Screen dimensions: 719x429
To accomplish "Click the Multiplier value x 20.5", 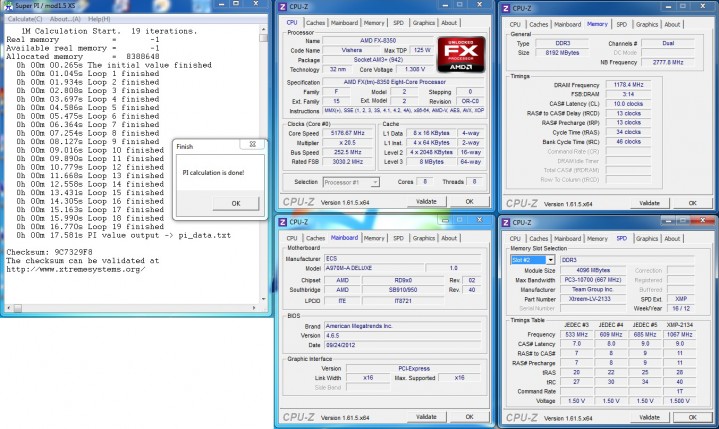I will pos(348,143).
